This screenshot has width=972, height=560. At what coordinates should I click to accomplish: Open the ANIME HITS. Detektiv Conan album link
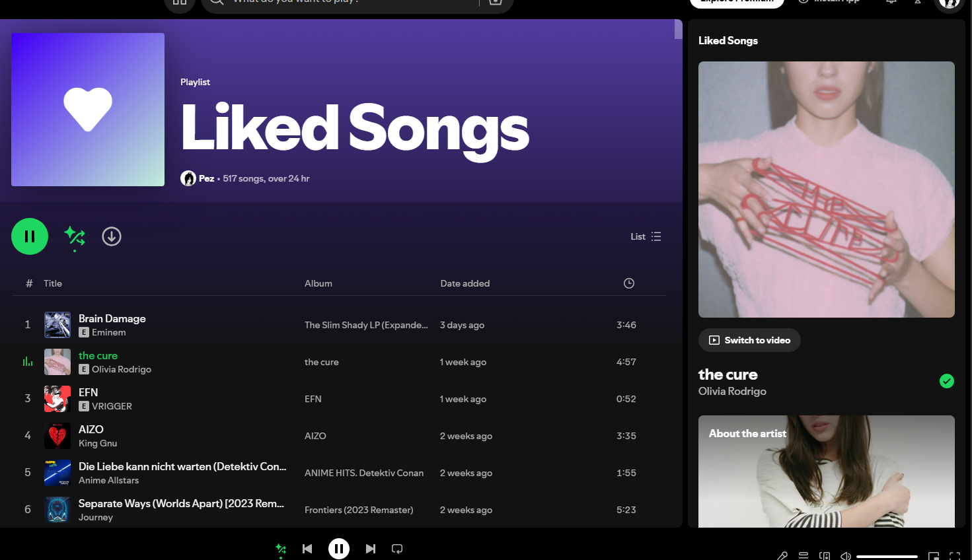click(x=364, y=473)
